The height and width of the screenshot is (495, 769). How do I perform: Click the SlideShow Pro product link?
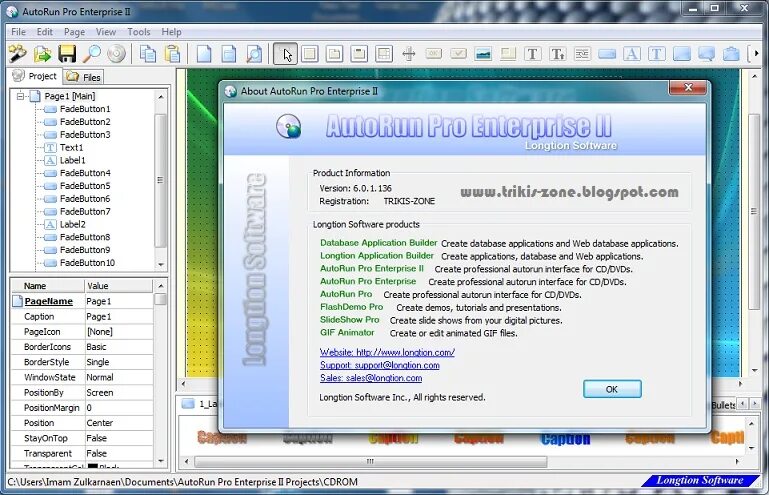tap(350, 320)
